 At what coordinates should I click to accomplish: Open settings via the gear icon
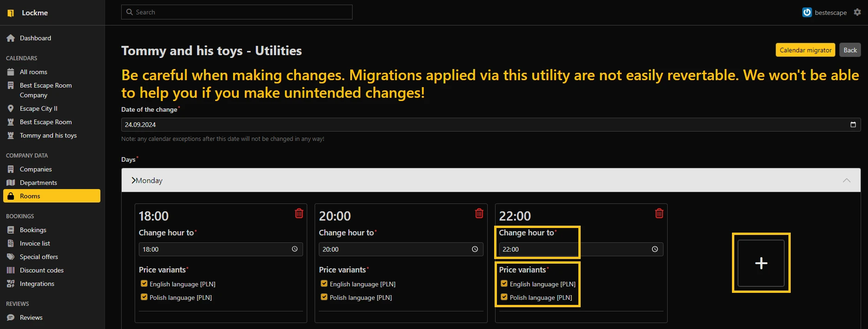857,13
